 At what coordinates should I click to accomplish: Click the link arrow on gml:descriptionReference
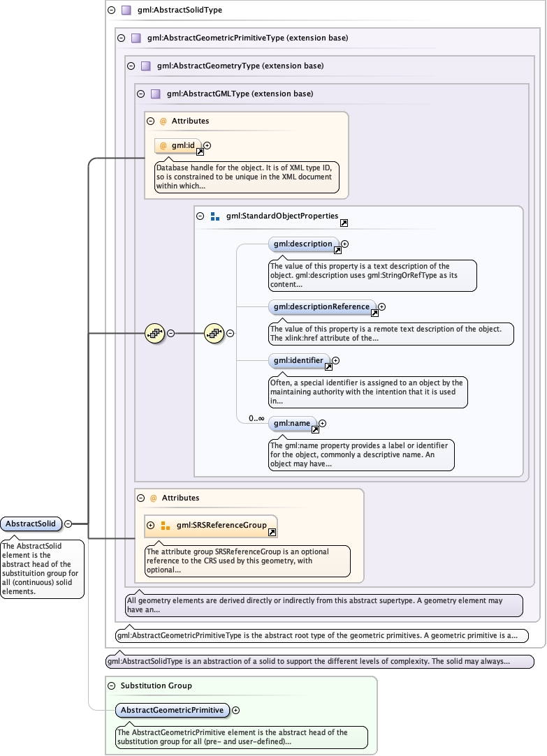374,312
